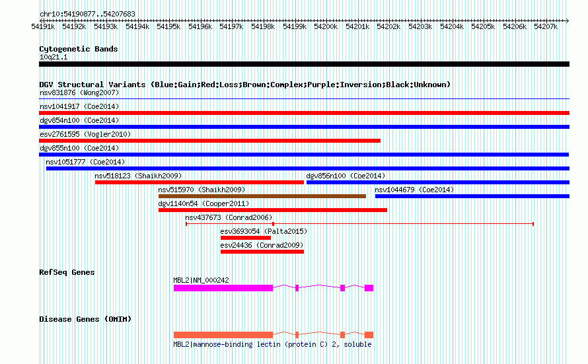588x364 pixels.
Task: Click the nsv1051777 (Coe2014) blue bar
Action: 308,168
